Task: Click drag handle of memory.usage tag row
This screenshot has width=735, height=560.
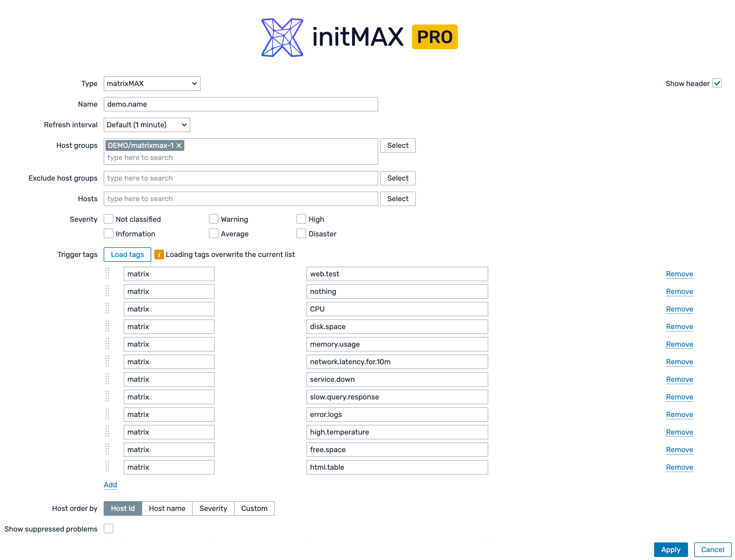Action: (x=107, y=344)
